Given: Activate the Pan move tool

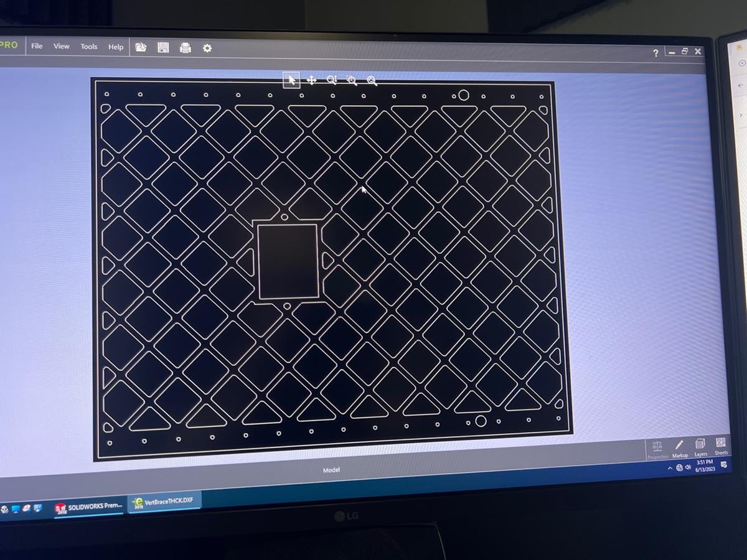Looking at the screenshot, I should pyautogui.click(x=311, y=80).
